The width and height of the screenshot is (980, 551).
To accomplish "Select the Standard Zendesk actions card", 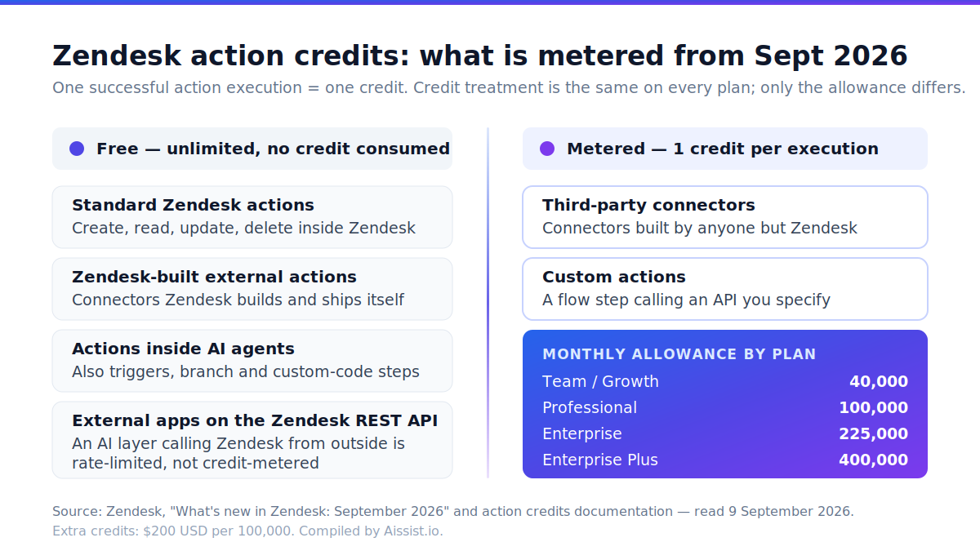I will pos(252,217).
